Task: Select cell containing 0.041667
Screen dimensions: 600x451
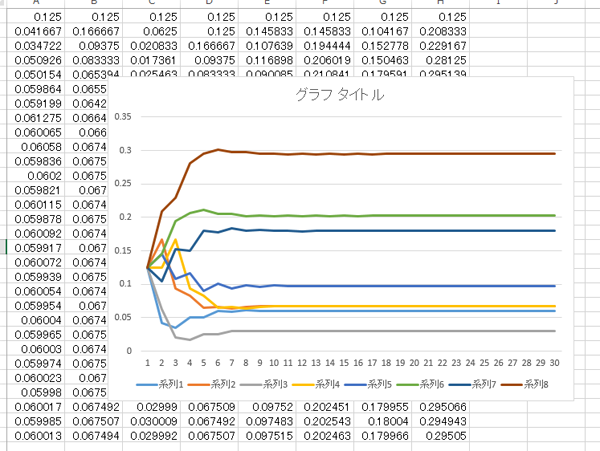Action: (36, 31)
